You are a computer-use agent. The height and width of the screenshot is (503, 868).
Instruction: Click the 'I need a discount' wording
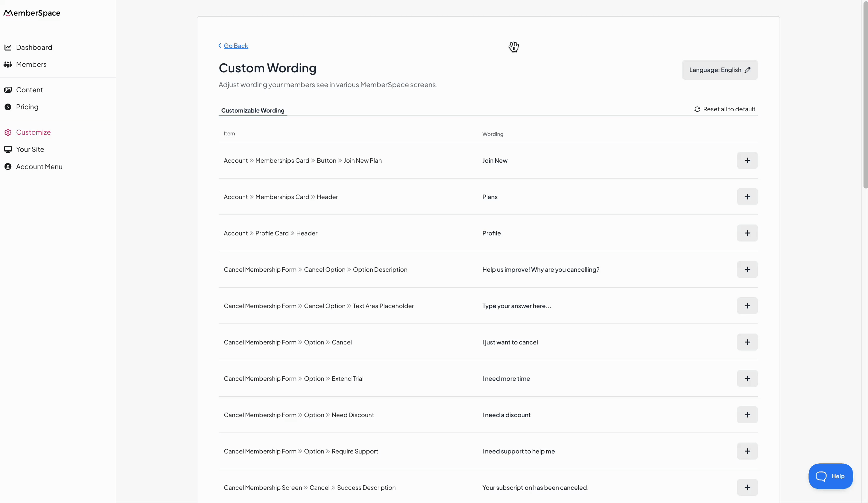pos(506,415)
